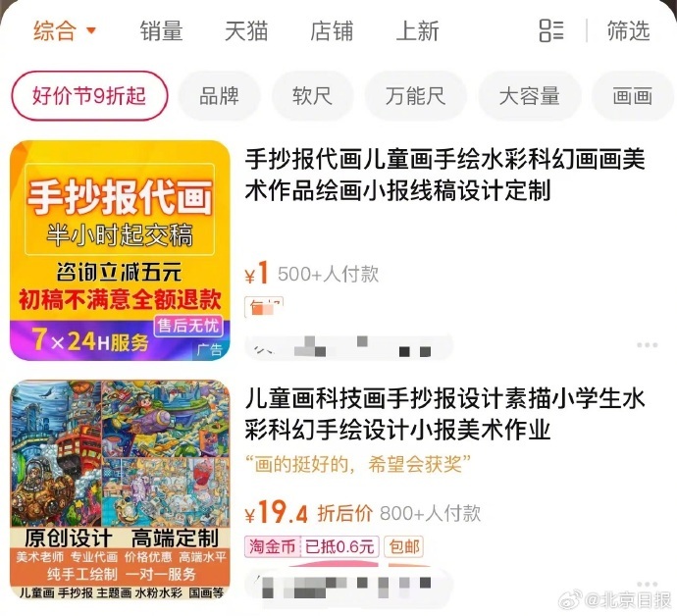Expand the 综合 sort dropdown arrow
Image resolution: width=677 pixels, height=616 pixels.
[91, 30]
